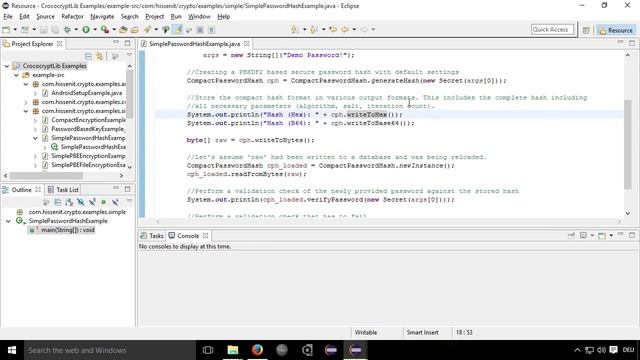Open the Source menu
640x360 pixels.
(45, 16)
